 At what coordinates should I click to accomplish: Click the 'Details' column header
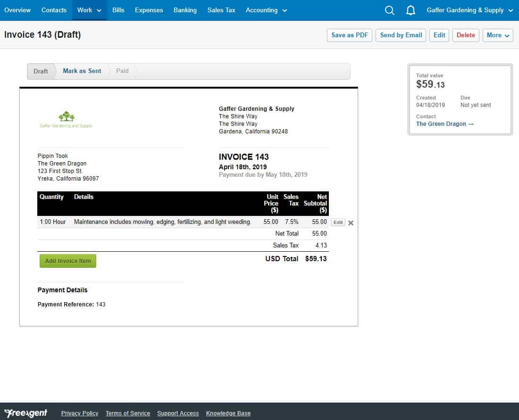84,197
